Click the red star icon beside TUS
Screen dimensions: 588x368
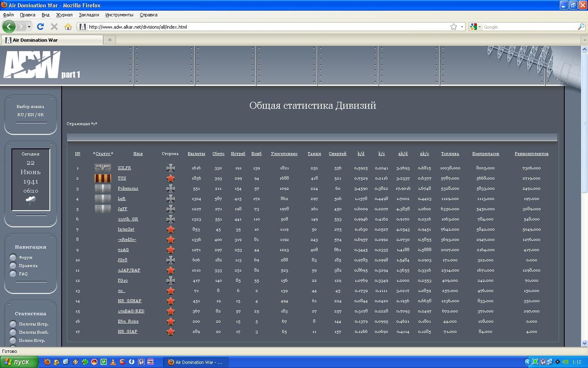171,178
